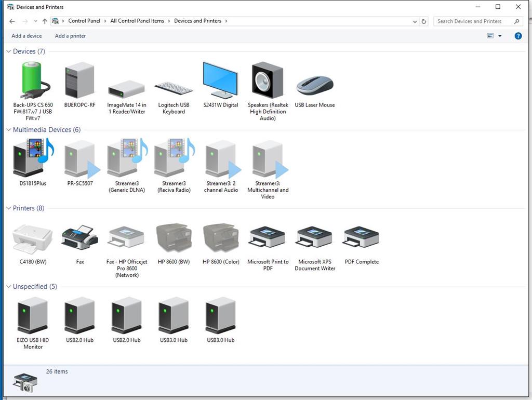Select the S2431W Digital monitor icon
The width and height of the screenshot is (532, 400).
coord(220,80)
